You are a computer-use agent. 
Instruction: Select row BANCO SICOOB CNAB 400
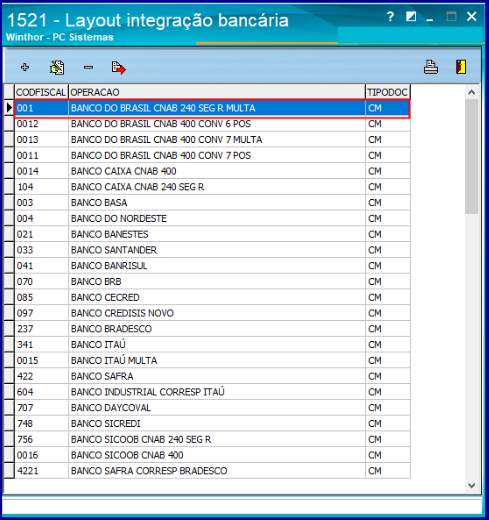pyautogui.click(x=212, y=455)
